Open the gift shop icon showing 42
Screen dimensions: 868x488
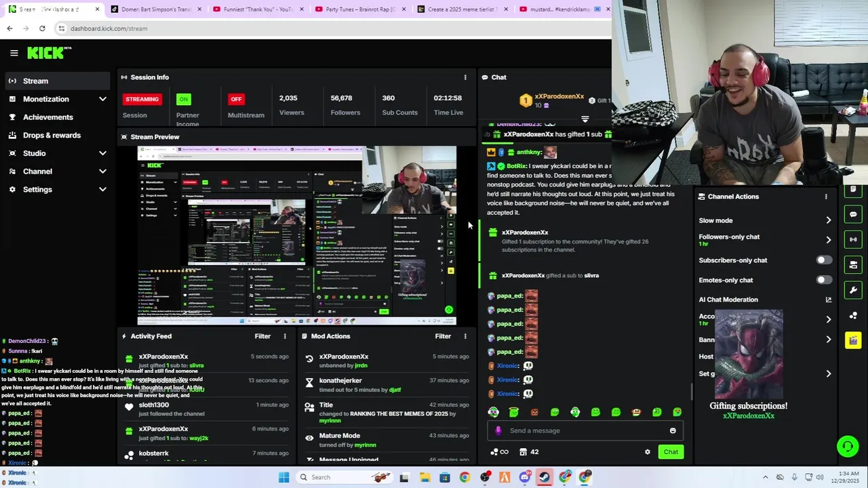click(x=529, y=452)
